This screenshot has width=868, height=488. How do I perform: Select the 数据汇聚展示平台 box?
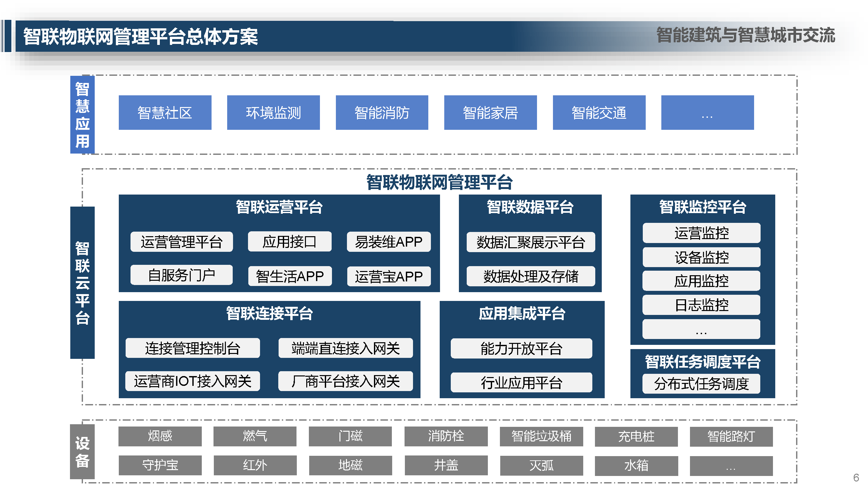click(531, 242)
